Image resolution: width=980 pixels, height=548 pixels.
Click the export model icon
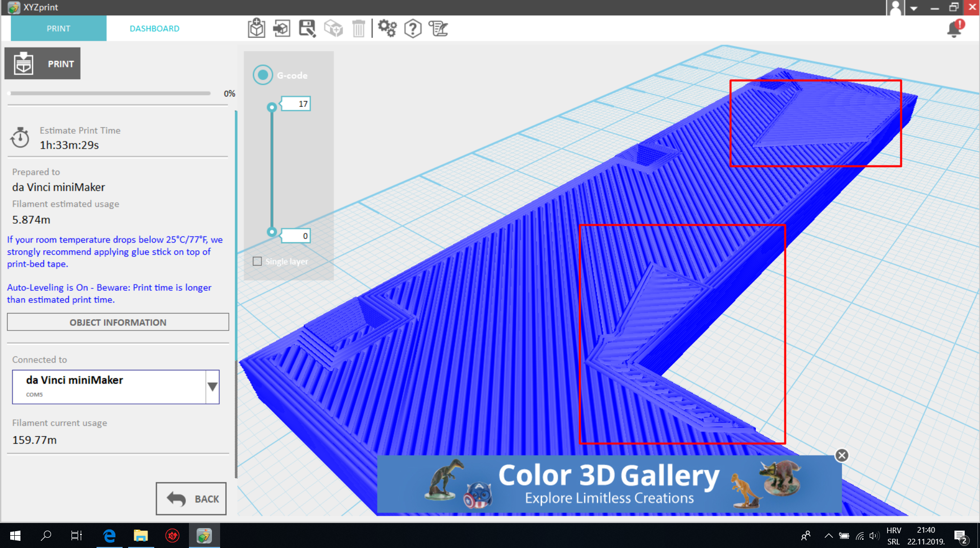[x=281, y=28]
